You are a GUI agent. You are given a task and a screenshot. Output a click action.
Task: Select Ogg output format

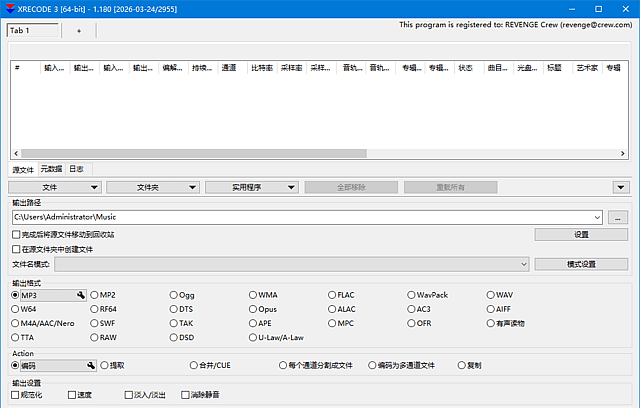click(x=182, y=295)
